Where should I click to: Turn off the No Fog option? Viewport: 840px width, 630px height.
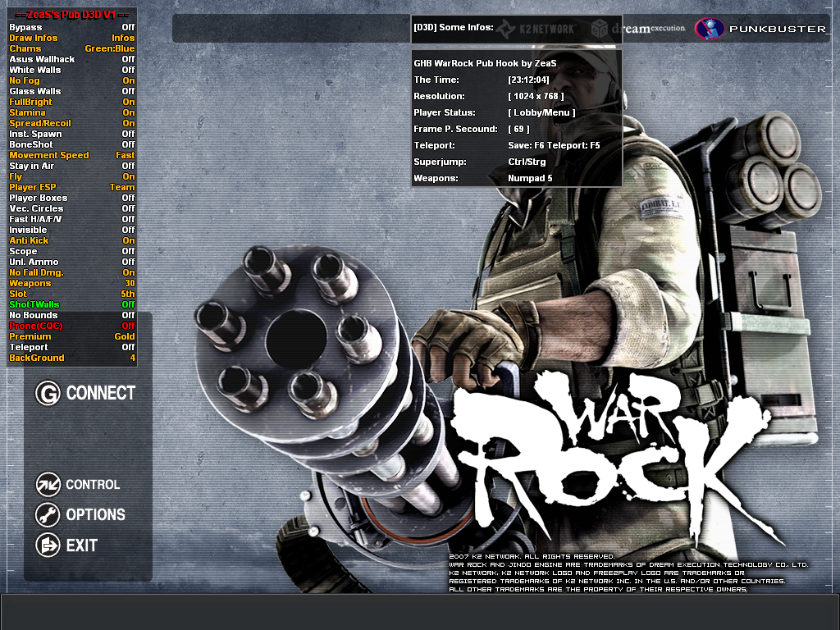click(x=72, y=81)
